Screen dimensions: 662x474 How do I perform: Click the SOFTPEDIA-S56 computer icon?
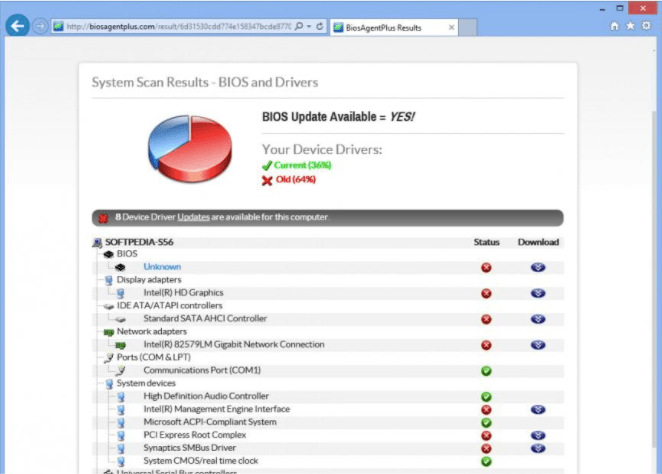[97, 242]
